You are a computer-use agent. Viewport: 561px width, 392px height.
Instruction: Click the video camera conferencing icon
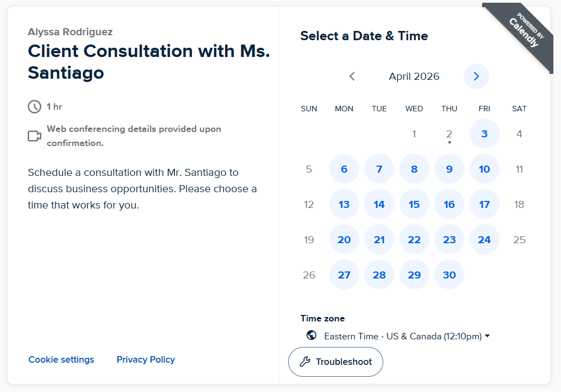pos(35,136)
